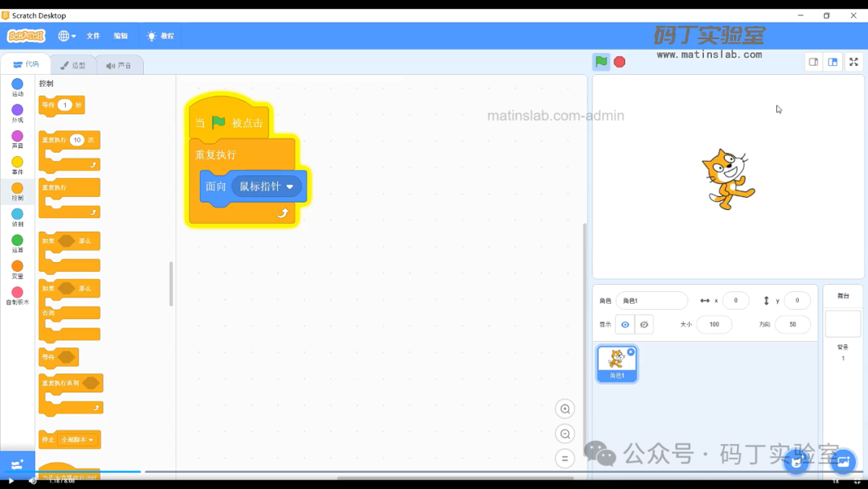Edit the sprite x position field

click(x=735, y=301)
